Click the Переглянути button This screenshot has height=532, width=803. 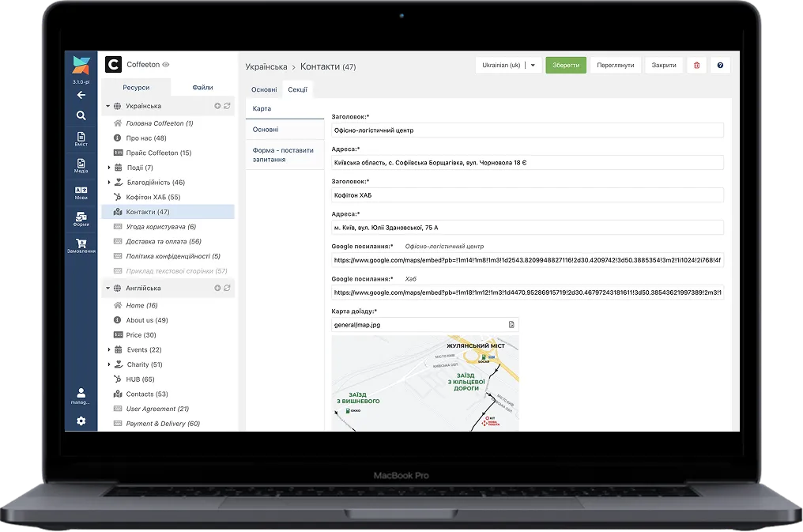[616, 65]
